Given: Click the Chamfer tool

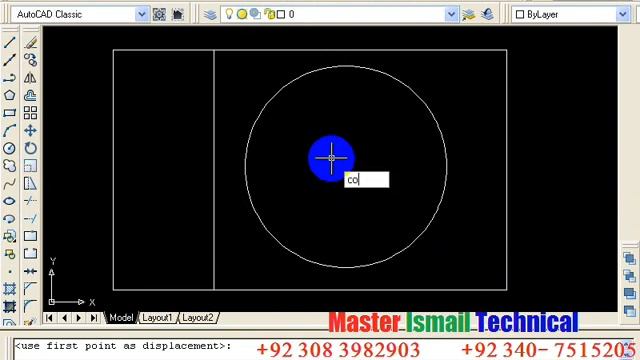Looking at the screenshot, I should tap(31, 289).
